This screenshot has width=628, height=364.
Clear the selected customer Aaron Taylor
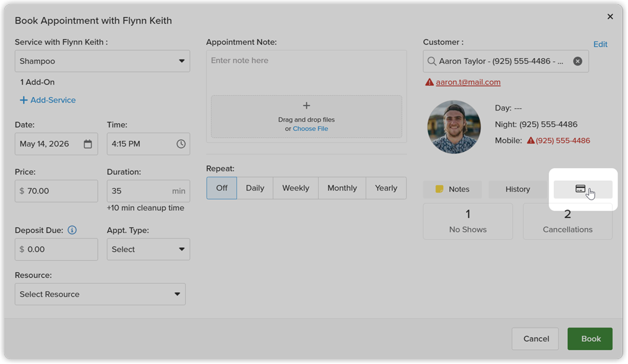click(x=577, y=61)
